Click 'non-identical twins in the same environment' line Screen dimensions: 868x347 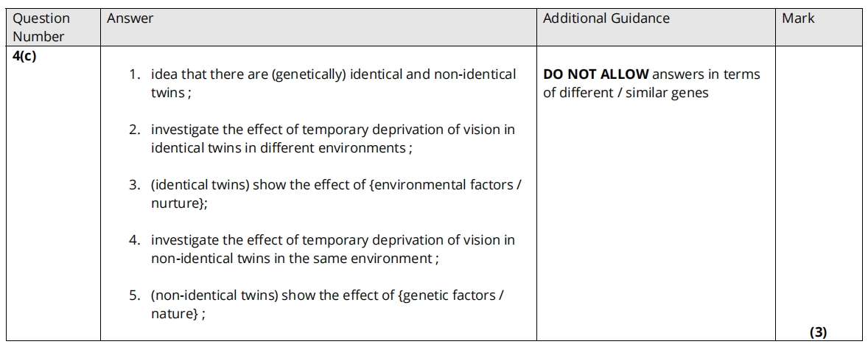click(x=292, y=259)
